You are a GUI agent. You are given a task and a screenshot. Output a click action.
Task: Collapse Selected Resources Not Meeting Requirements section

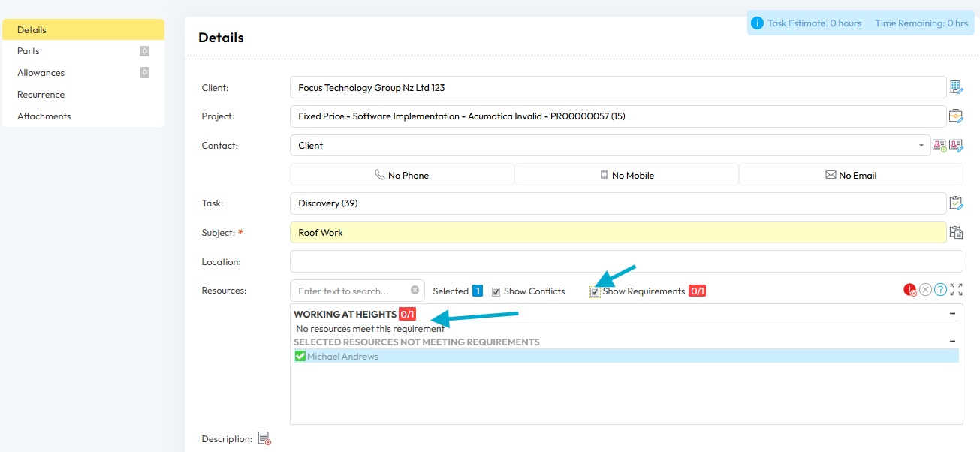pyautogui.click(x=952, y=342)
